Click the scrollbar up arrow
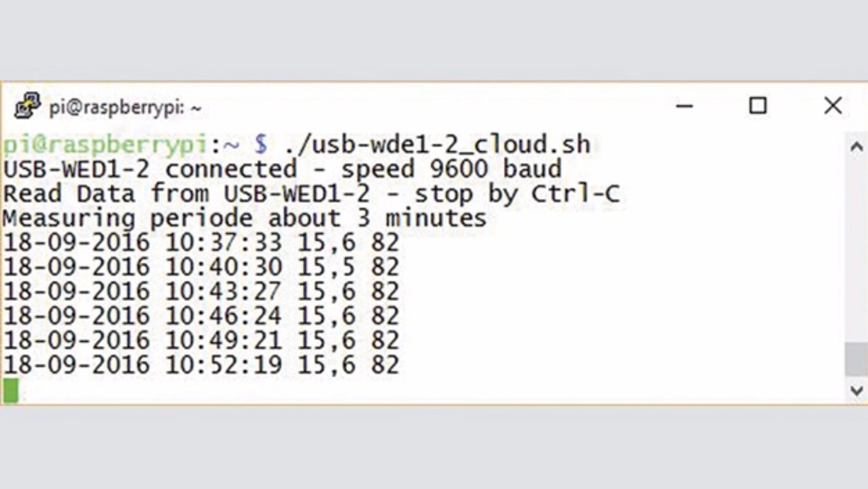868x489 pixels. coord(856,146)
